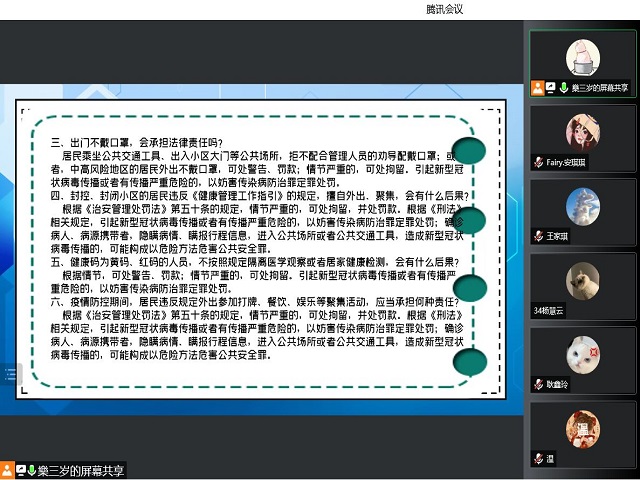640x480 pixels.
Task: Click the name label 王家琪
Action: click(x=558, y=236)
